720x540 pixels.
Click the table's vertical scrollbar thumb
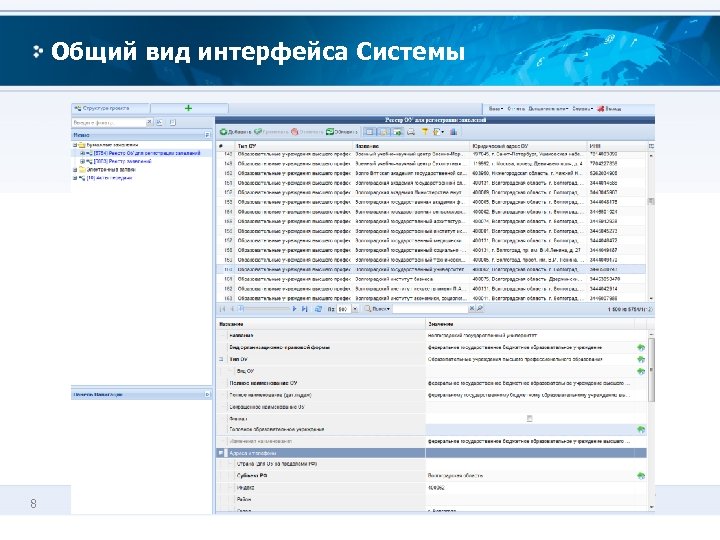tap(651, 201)
